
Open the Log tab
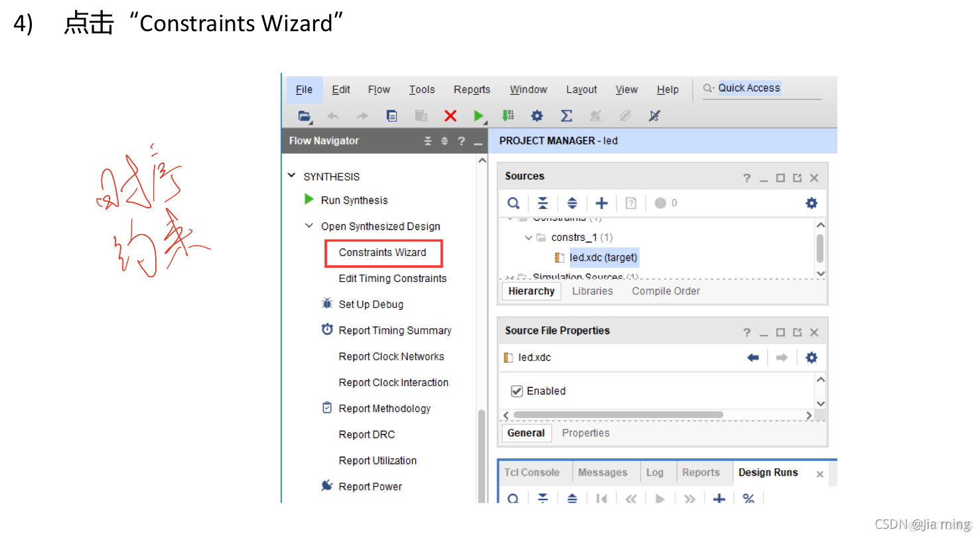coord(655,472)
